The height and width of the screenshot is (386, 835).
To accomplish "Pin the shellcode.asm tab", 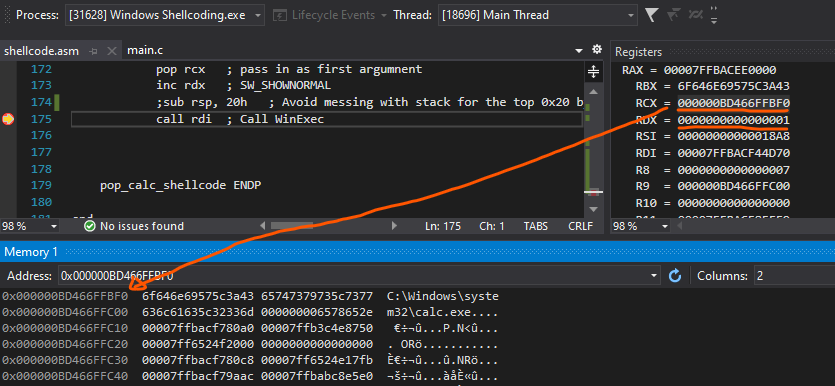I will (94, 51).
